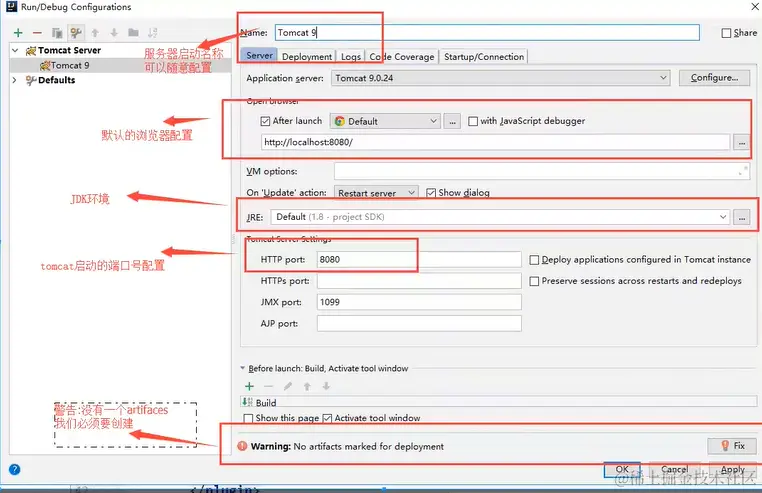
Task: Edit the JMX port 1099 field
Action: coord(419,302)
